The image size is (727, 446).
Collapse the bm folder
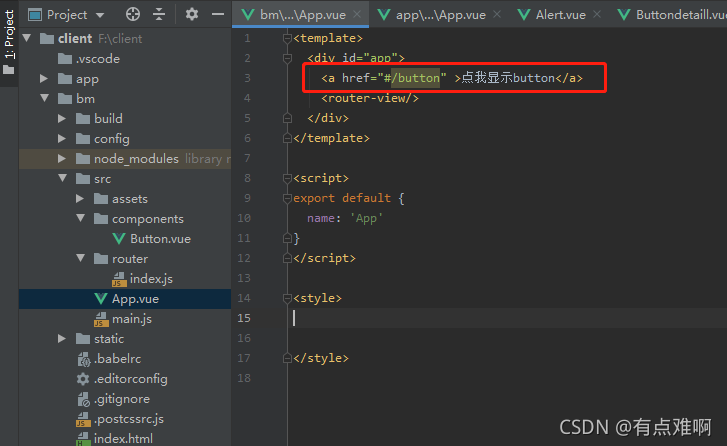(45, 98)
